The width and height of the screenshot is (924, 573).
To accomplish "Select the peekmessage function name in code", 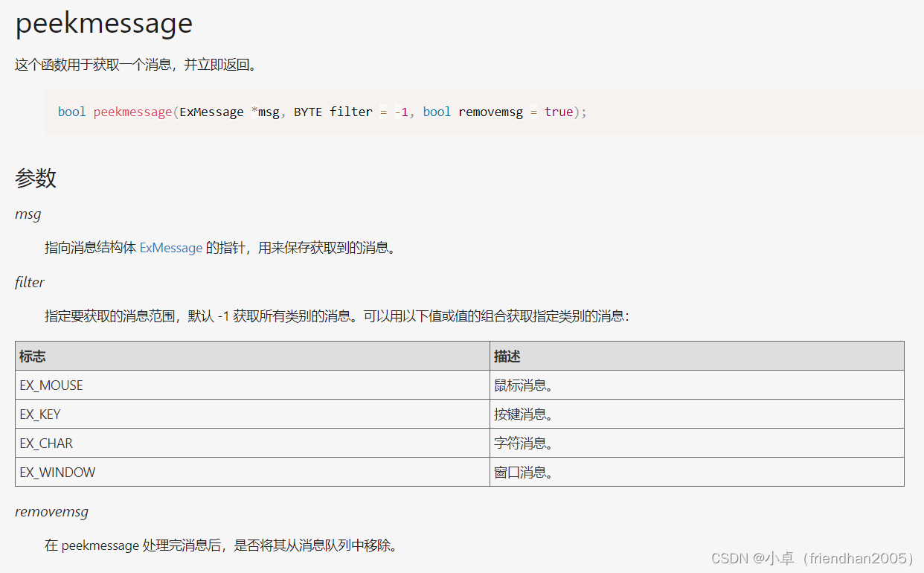I will click(x=132, y=112).
